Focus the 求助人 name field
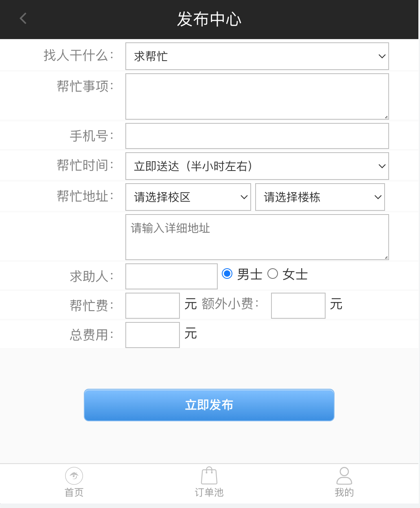 [x=171, y=276]
